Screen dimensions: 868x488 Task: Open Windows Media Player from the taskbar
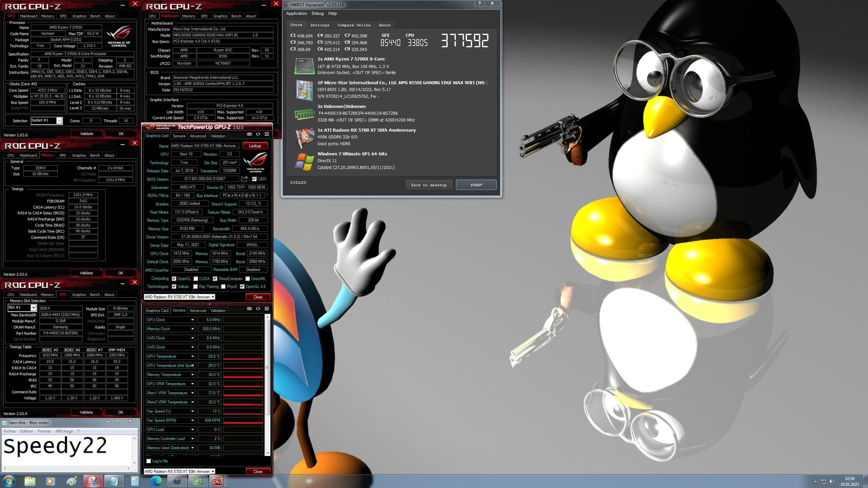tap(51, 481)
